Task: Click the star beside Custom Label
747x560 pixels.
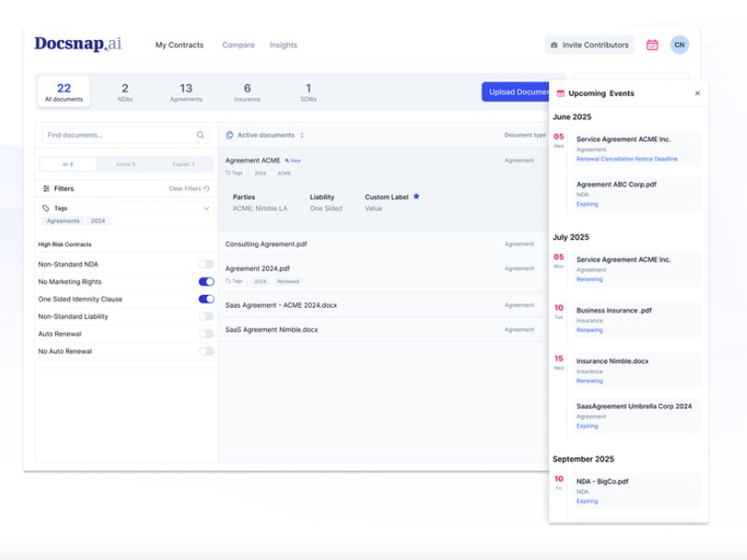Action: tap(416, 197)
